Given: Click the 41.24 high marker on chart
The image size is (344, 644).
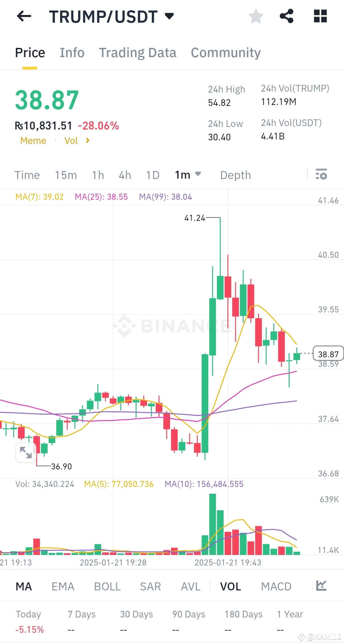Looking at the screenshot, I should (195, 218).
